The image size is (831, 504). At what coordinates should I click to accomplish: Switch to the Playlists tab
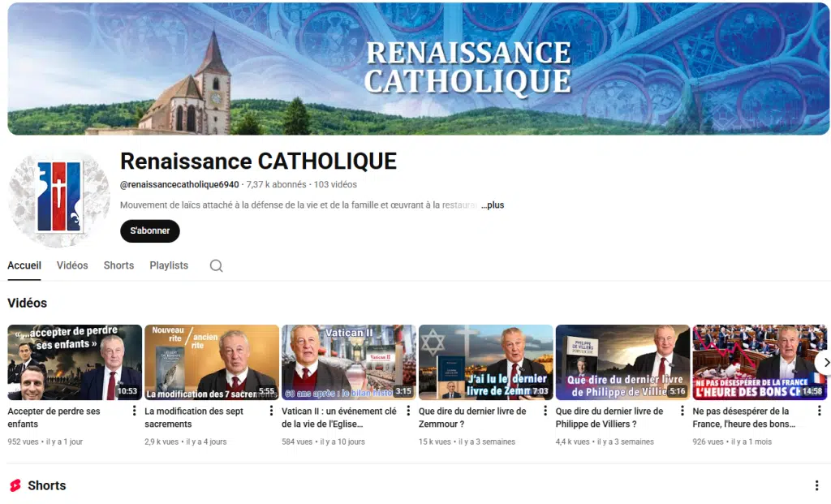[169, 265]
